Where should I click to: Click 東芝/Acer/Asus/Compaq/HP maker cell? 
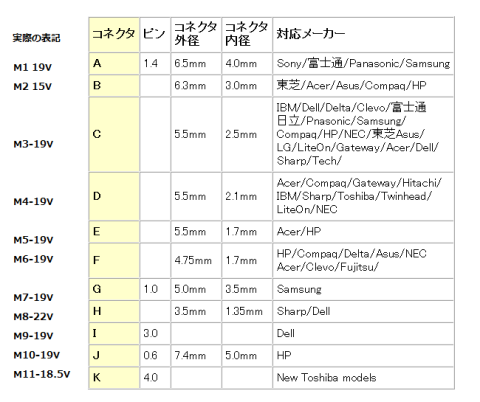click(363, 86)
